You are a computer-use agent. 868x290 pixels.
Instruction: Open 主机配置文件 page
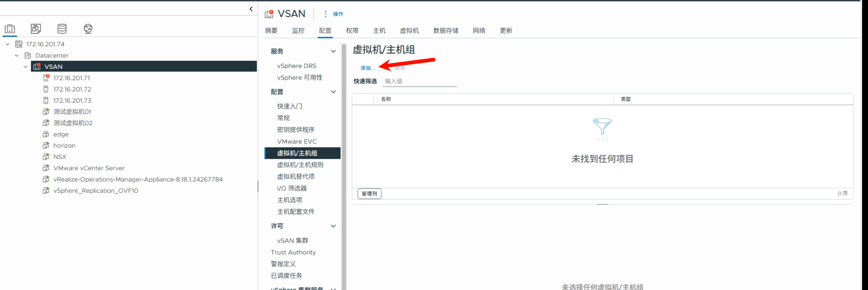(296, 212)
